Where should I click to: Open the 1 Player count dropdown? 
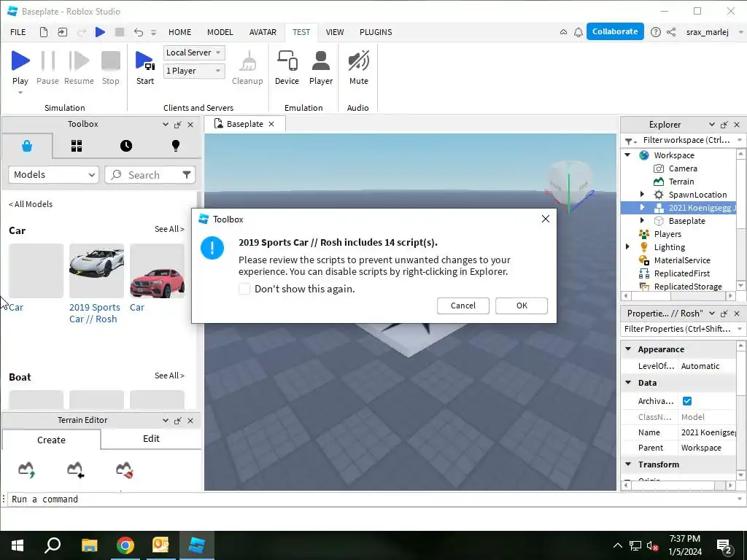[x=194, y=71]
